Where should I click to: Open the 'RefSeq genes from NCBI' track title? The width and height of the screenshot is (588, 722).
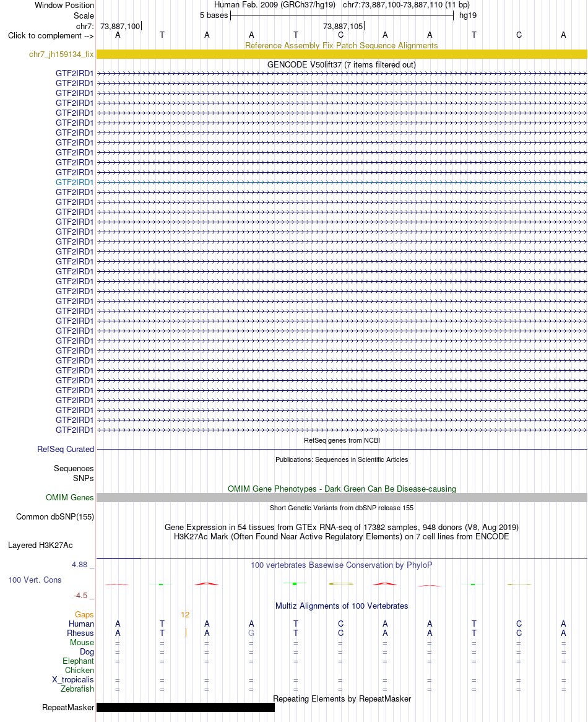point(342,440)
